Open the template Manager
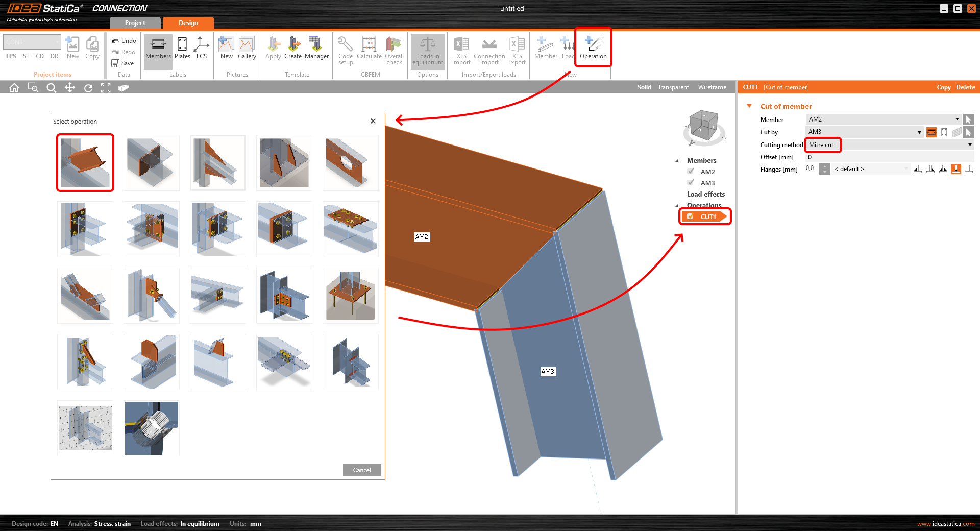The image size is (980, 531). click(316, 47)
